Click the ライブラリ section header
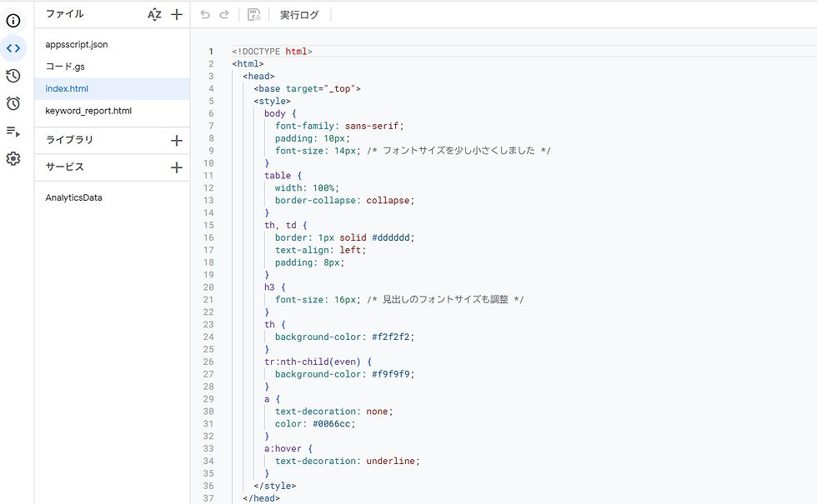The height and width of the screenshot is (504, 817). click(69, 140)
